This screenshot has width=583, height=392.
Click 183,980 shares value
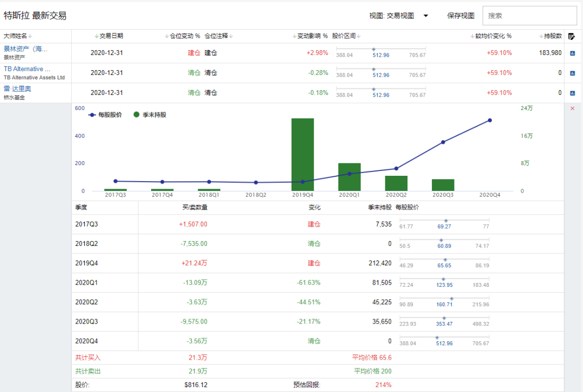(x=550, y=53)
